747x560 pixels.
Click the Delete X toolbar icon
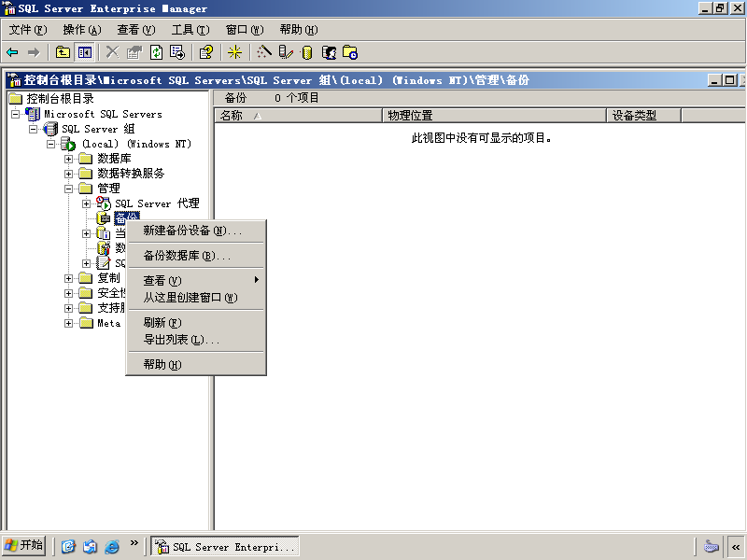tap(112, 52)
